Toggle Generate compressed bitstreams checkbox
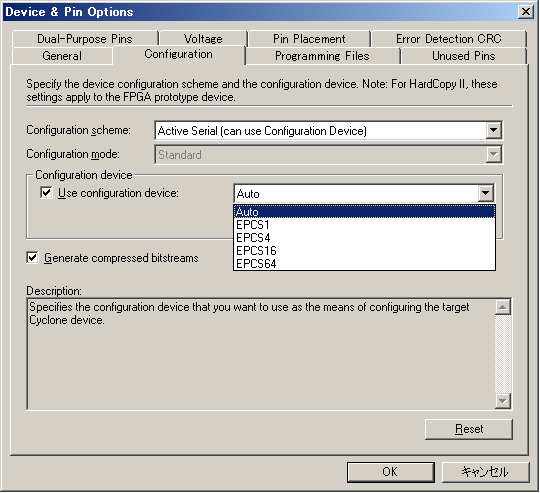Screen dimensions: 540x493 (x=32, y=258)
